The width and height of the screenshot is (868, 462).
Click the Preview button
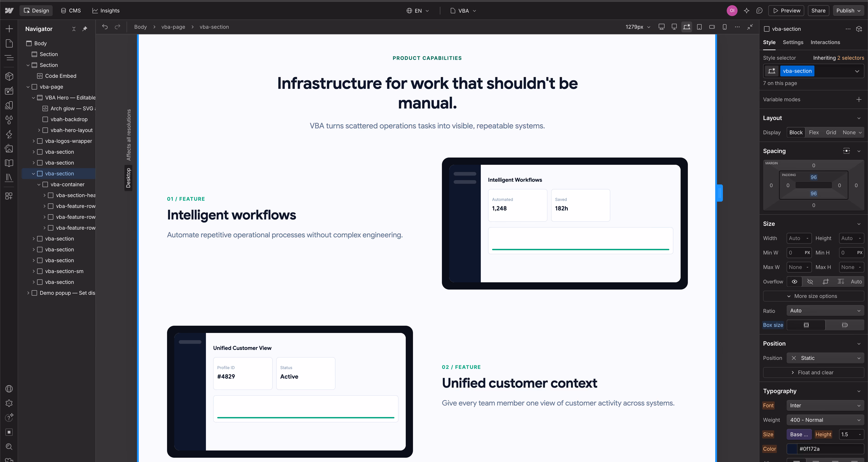click(786, 10)
